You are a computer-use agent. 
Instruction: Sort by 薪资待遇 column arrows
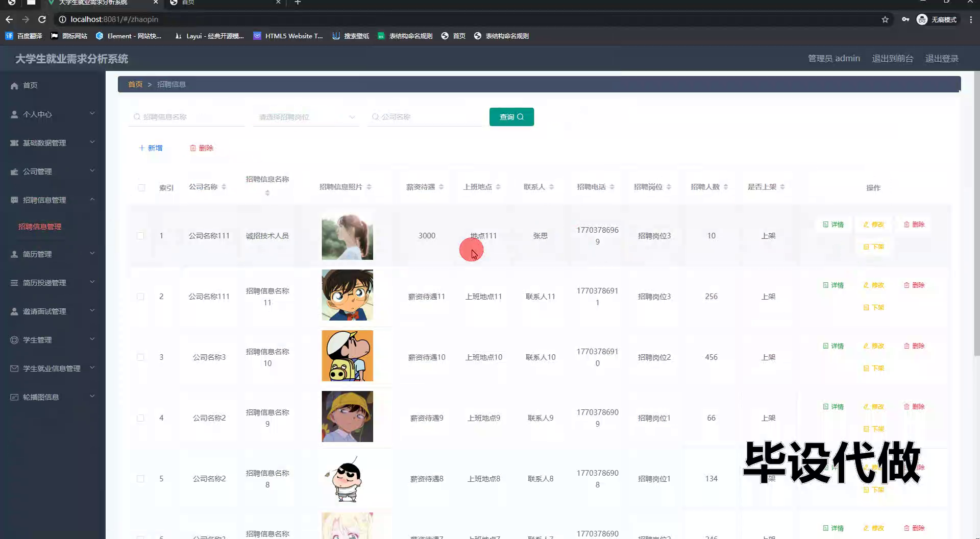coord(442,187)
